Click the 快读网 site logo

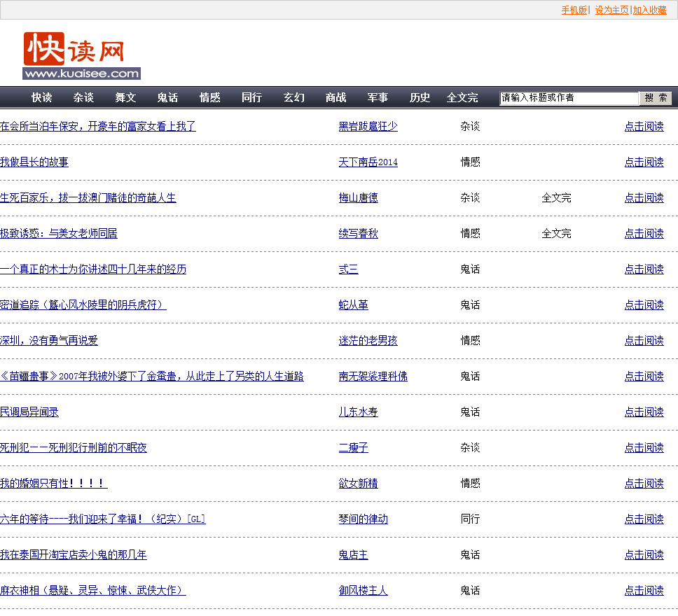[82, 55]
